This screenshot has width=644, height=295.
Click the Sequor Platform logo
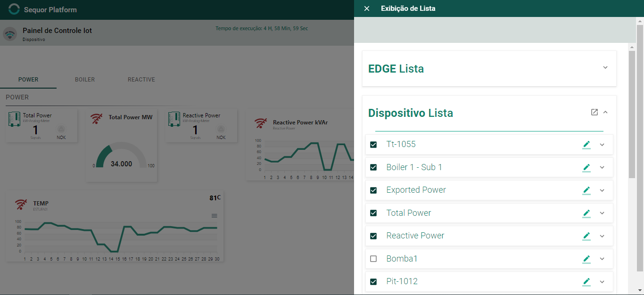click(x=15, y=9)
